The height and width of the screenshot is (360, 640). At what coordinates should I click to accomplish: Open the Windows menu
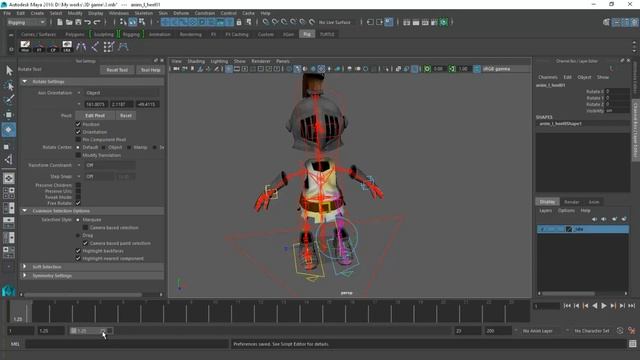coord(119,13)
